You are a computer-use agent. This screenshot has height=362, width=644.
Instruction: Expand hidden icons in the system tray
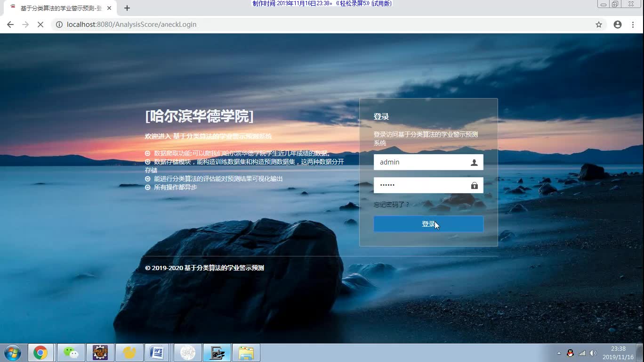[x=559, y=354]
